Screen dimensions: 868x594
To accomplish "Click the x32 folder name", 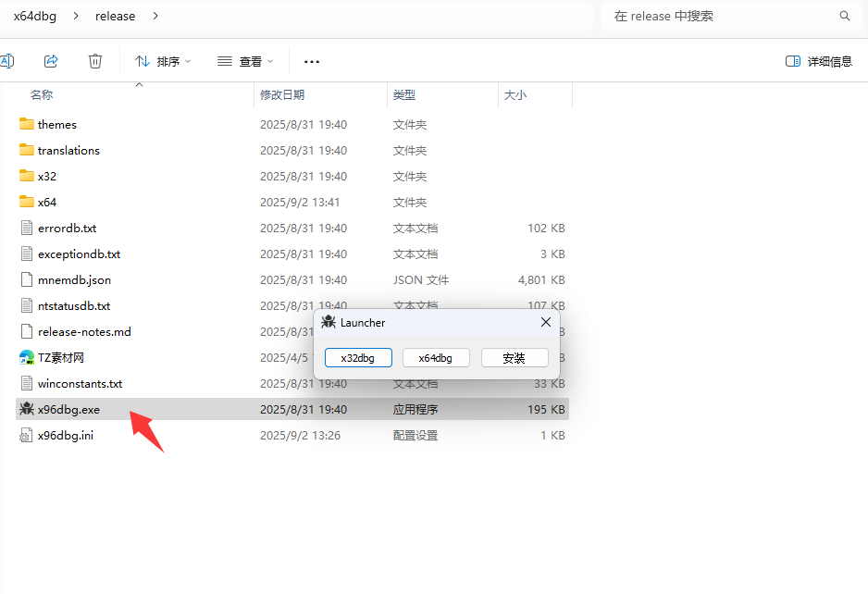I will [x=47, y=177].
